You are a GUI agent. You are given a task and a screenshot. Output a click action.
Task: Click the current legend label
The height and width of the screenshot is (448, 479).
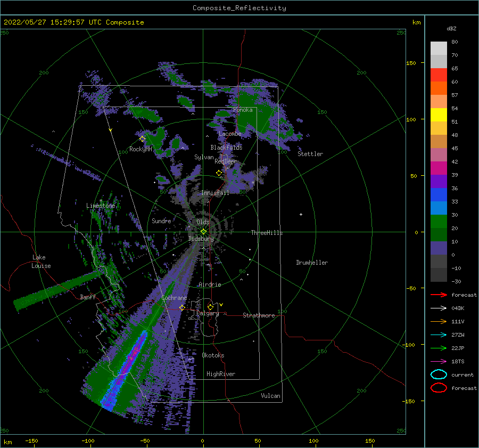pos(463,374)
